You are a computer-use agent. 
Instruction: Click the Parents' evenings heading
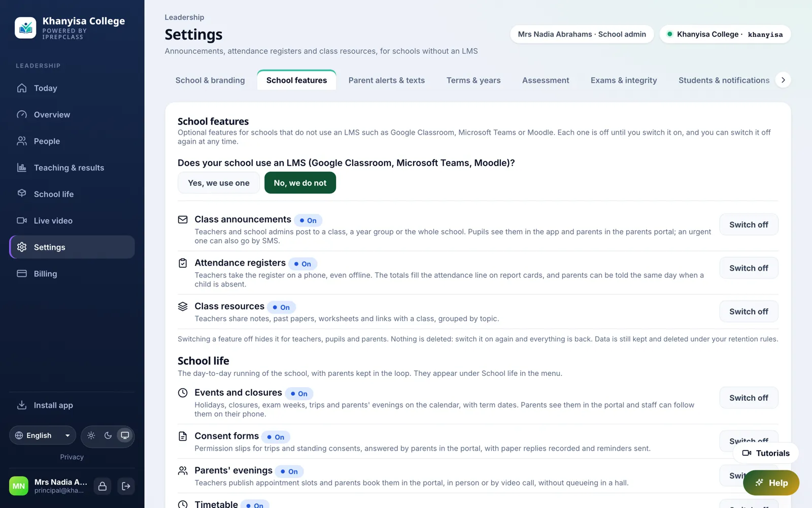(x=233, y=470)
